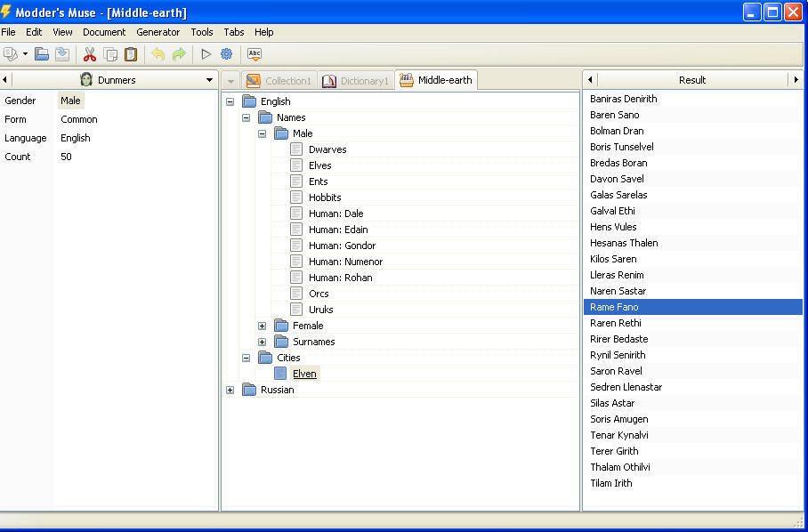This screenshot has width=808, height=532.
Task: Collapse the Male folder node
Action: 262,133
